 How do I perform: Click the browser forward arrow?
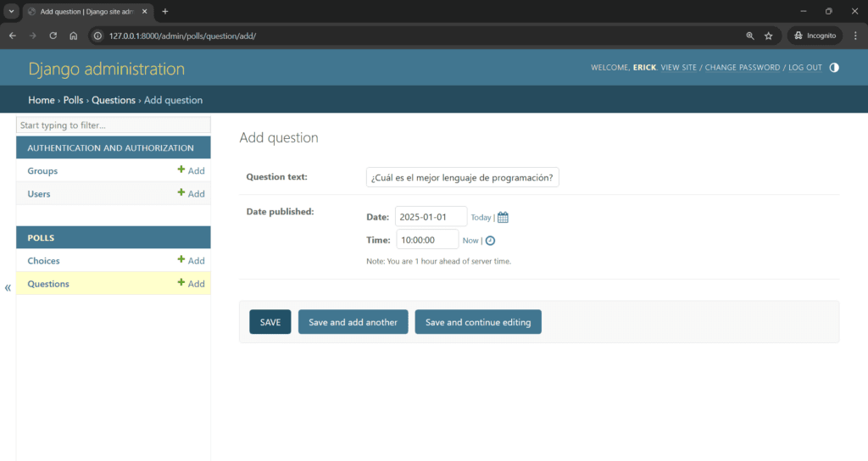pyautogui.click(x=33, y=36)
